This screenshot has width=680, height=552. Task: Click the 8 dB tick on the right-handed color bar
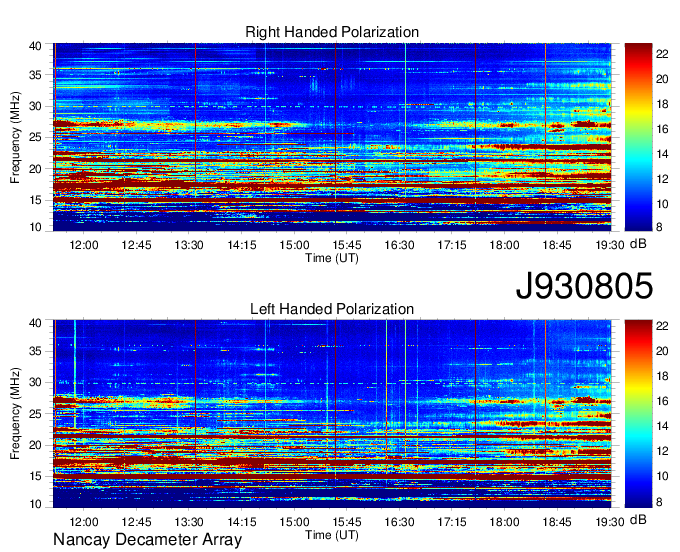click(659, 227)
